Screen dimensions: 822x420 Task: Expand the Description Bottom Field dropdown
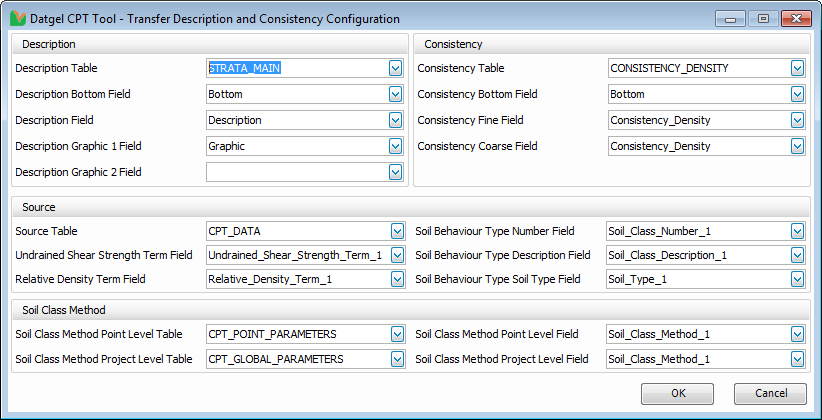coord(396,94)
